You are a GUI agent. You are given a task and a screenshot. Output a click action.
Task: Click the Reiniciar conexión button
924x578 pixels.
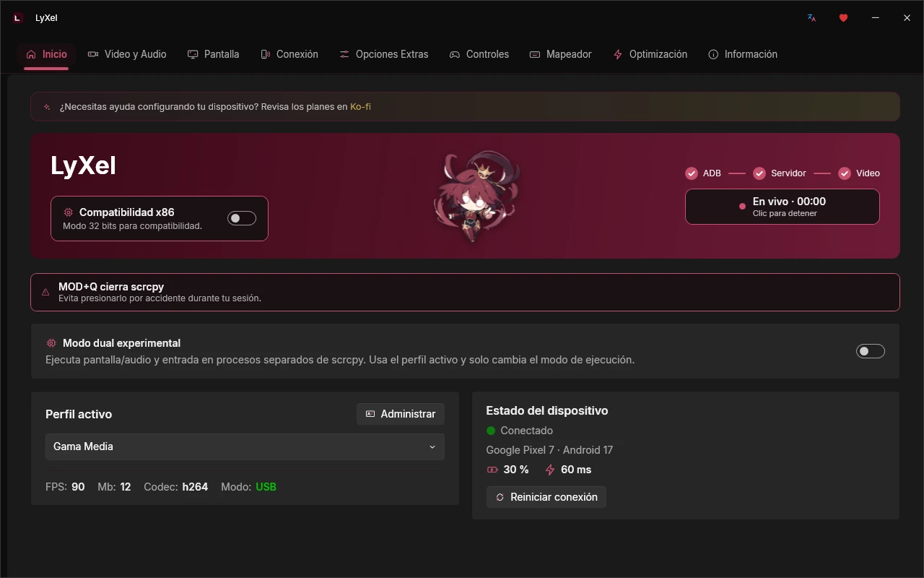pos(546,497)
